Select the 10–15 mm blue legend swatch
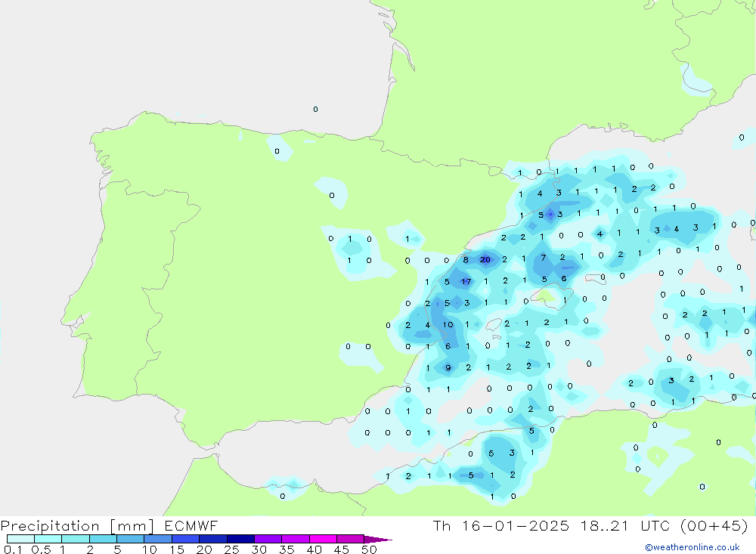This screenshot has width=756, height=554. [x=157, y=539]
